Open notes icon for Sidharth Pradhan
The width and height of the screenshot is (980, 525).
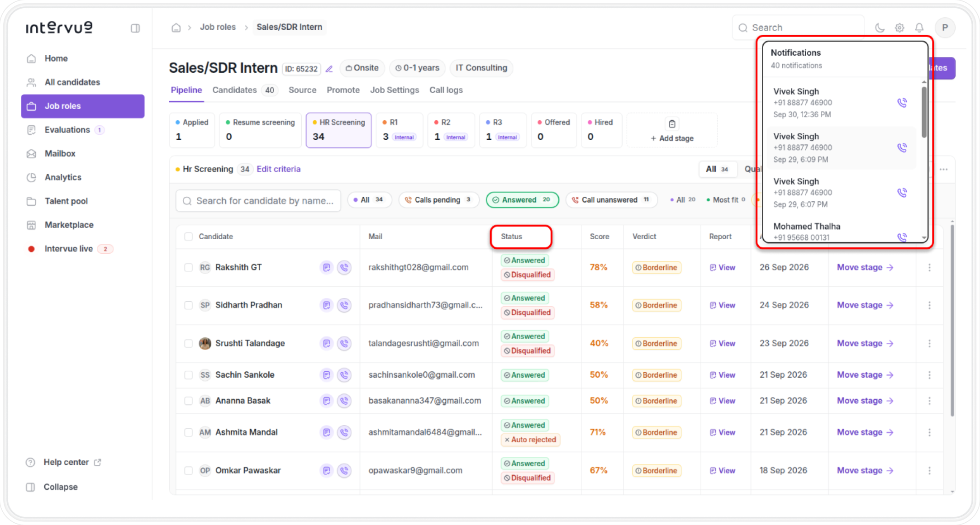(326, 305)
